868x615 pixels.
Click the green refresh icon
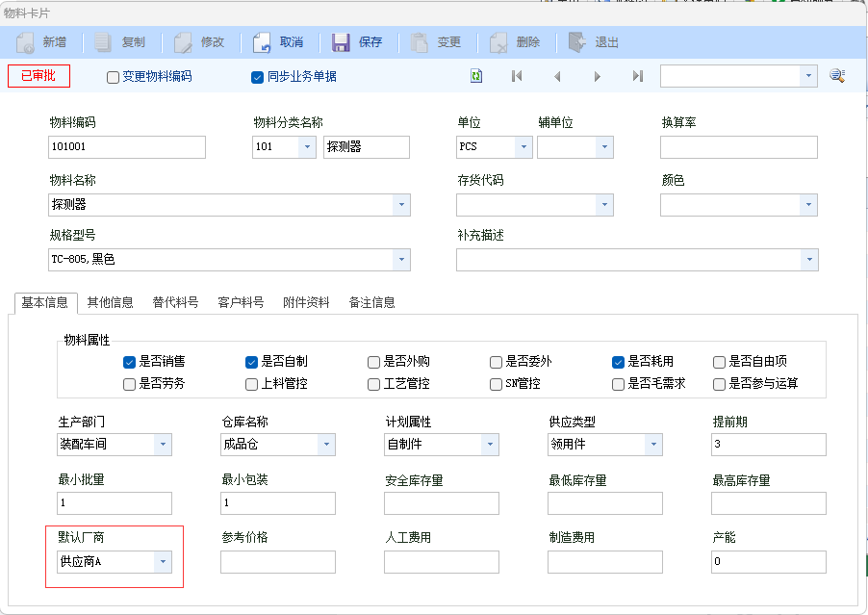(476, 76)
